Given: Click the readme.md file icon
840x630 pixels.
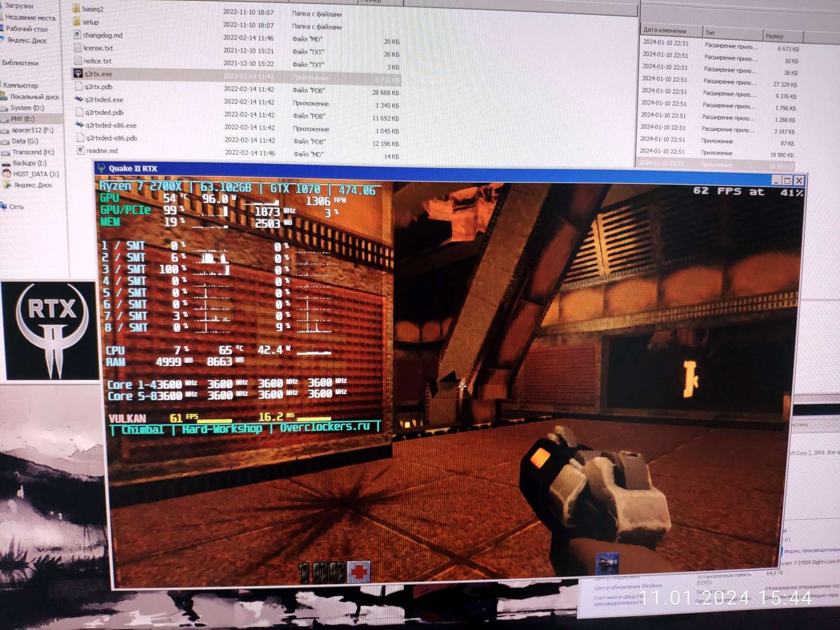Looking at the screenshot, I should click(80, 151).
